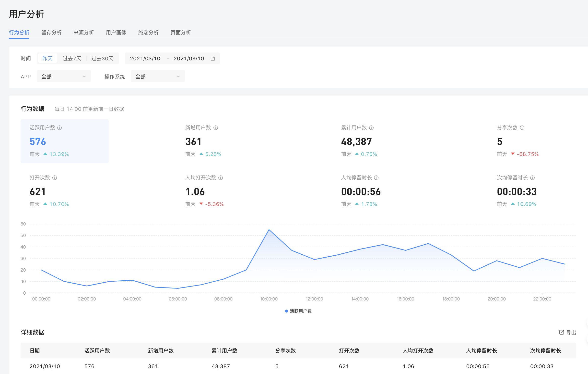This screenshot has width=588, height=374.
Task: Click the 日期 column header
Action: coord(35,351)
